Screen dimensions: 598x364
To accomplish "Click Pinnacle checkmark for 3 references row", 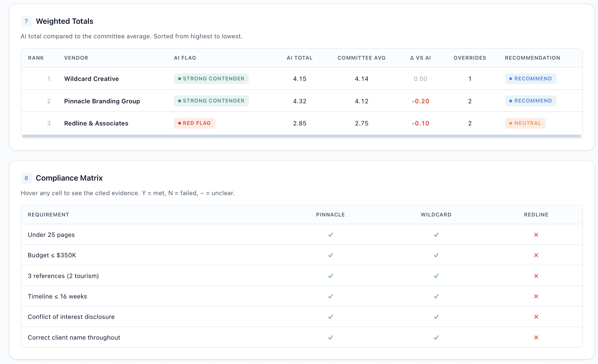I will click(330, 276).
